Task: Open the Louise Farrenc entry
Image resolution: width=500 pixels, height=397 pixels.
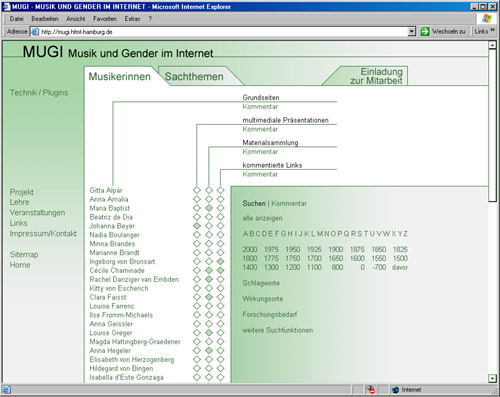Action: [x=112, y=306]
